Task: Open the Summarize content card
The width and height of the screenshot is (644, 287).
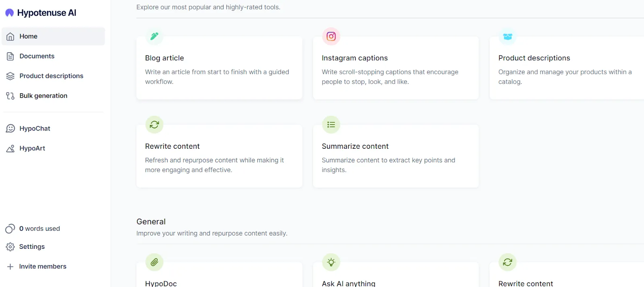Action: coord(396,156)
